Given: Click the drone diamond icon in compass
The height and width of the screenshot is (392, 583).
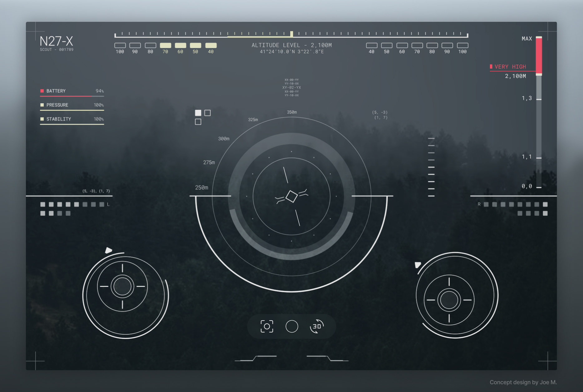Looking at the screenshot, I should 291,196.
